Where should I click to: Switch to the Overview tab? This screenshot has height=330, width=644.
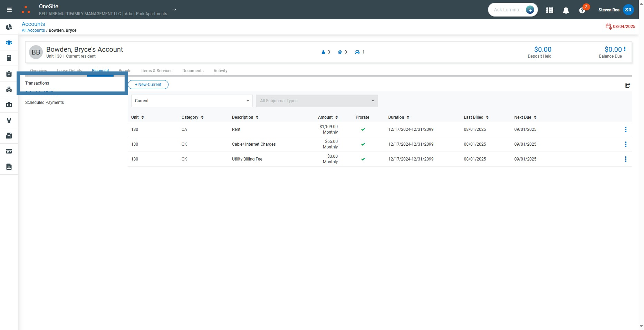(39, 71)
